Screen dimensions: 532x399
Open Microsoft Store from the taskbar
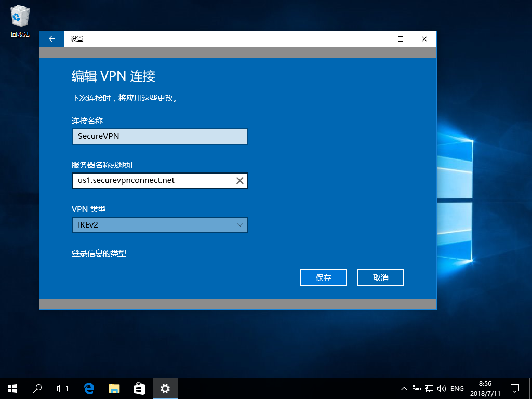coord(139,389)
